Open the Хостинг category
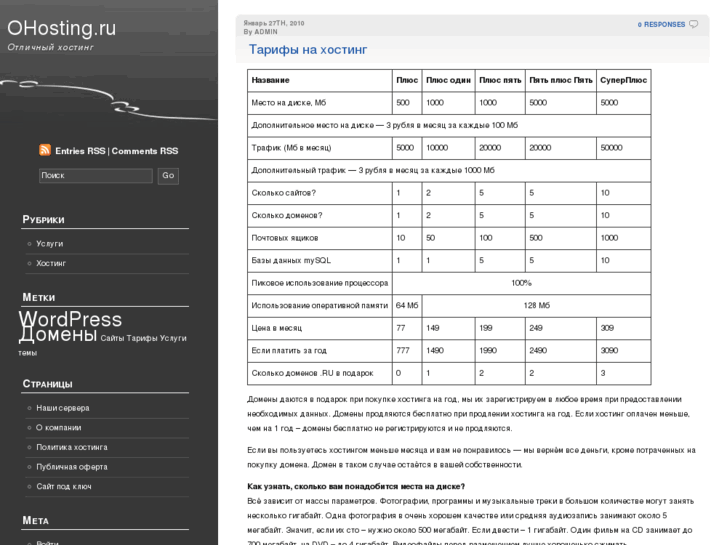The height and width of the screenshot is (545, 727). (x=51, y=263)
